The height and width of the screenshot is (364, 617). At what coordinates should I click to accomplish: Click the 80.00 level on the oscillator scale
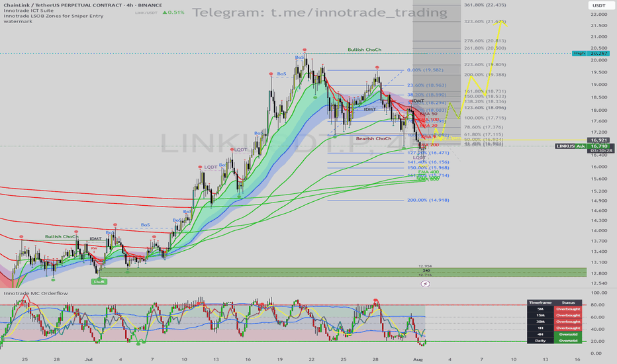tap(597, 305)
